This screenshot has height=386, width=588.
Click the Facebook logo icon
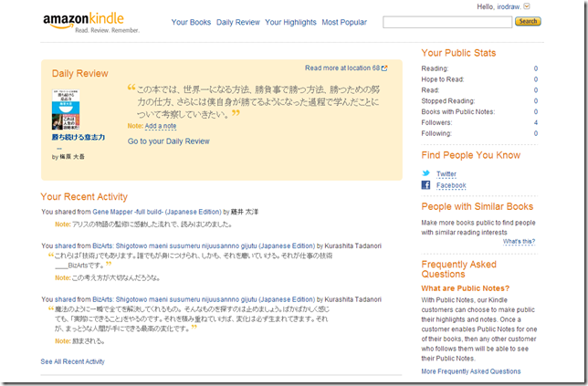(x=425, y=184)
